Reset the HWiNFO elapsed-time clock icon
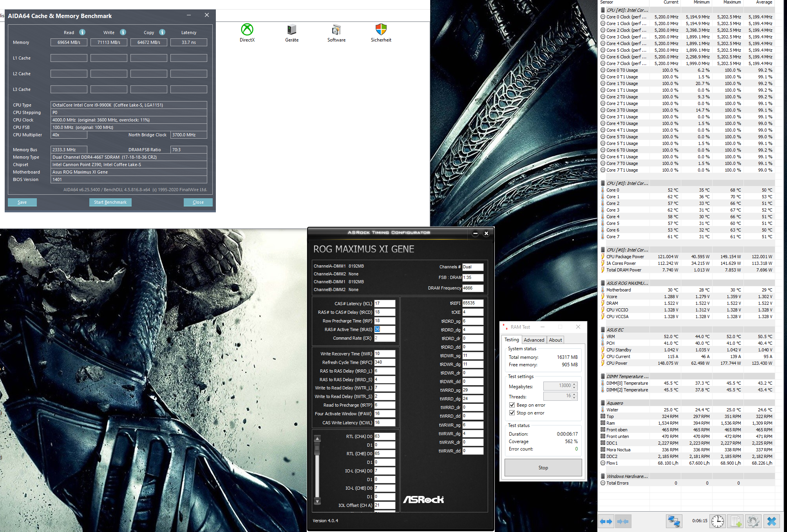Screen dimensions: 787x532 [x=718, y=521]
